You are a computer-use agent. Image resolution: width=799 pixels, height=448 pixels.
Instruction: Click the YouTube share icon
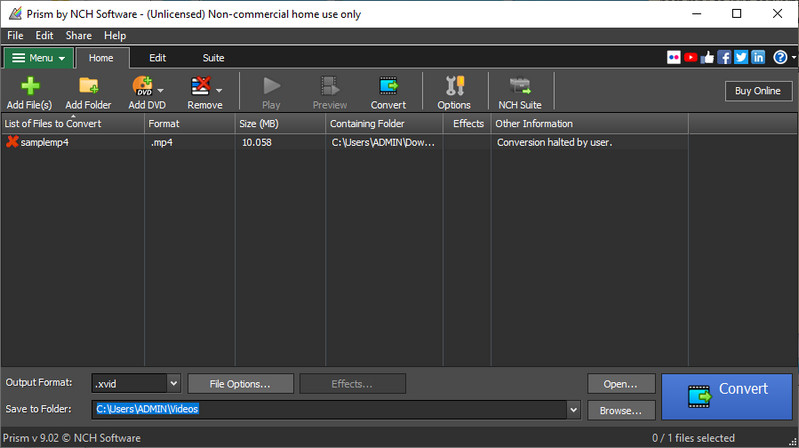click(691, 58)
